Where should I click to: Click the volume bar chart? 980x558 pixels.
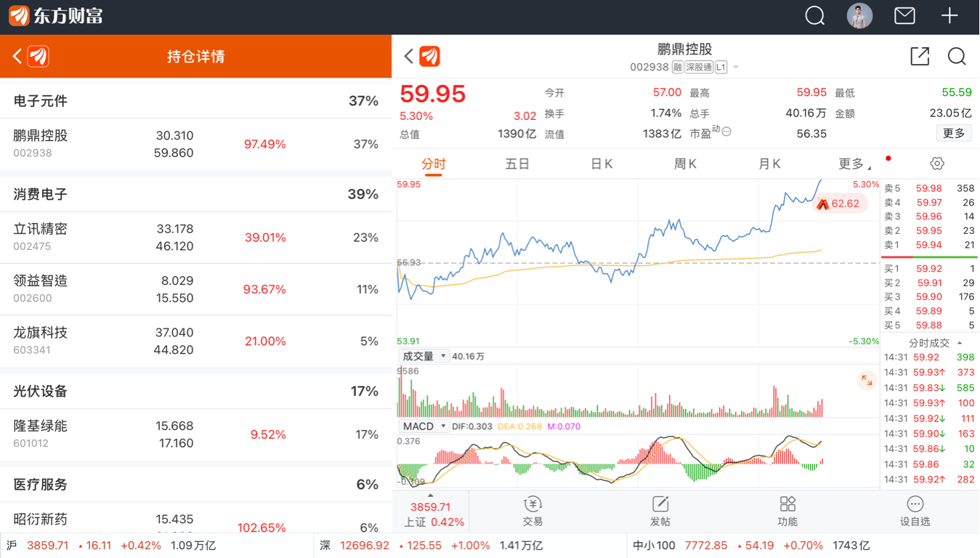[639, 391]
